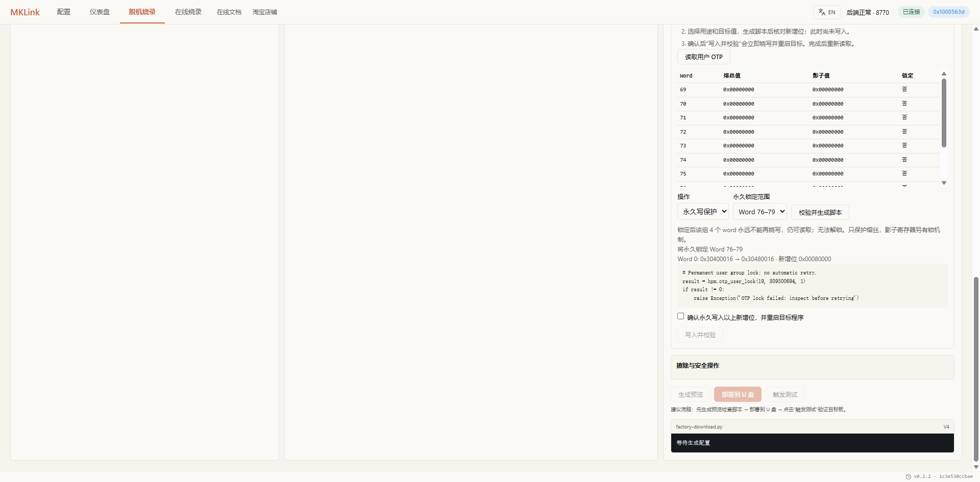
Task: Click the factory-download.py file header
Action: pos(813,427)
